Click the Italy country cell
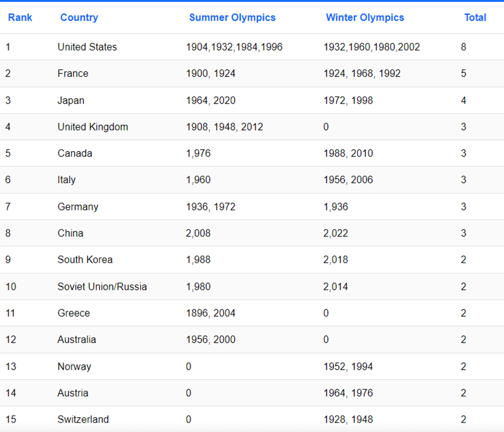504x432 pixels. tap(66, 180)
